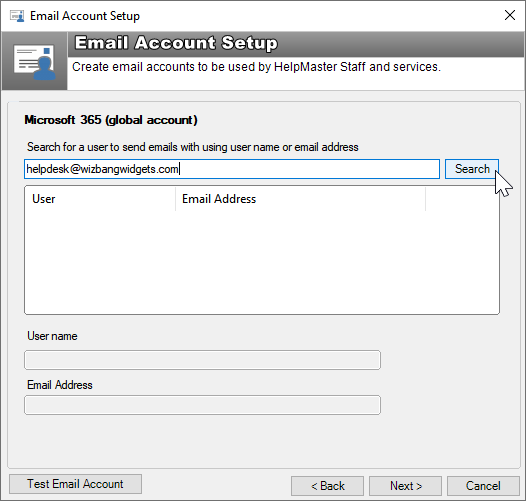The height and width of the screenshot is (501, 526).
Task: Click the search field containing helpdesk@wizbangwidgets.com
Action: click(x=232, y=169)
